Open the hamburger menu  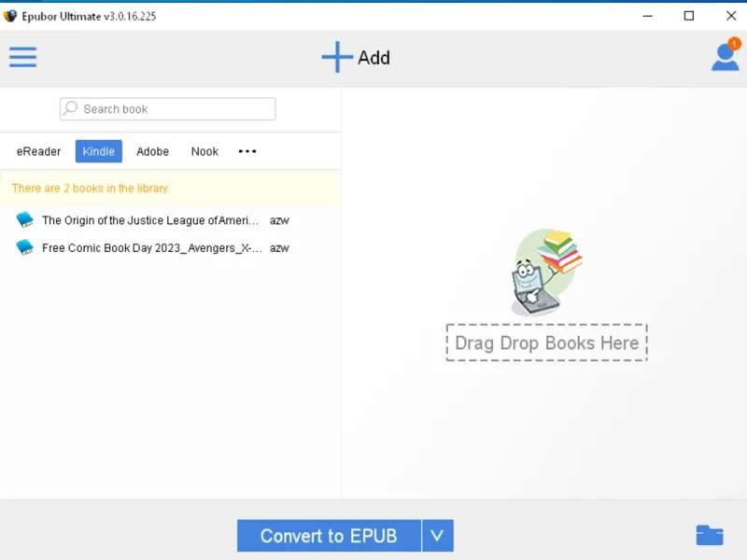(22, 57)
